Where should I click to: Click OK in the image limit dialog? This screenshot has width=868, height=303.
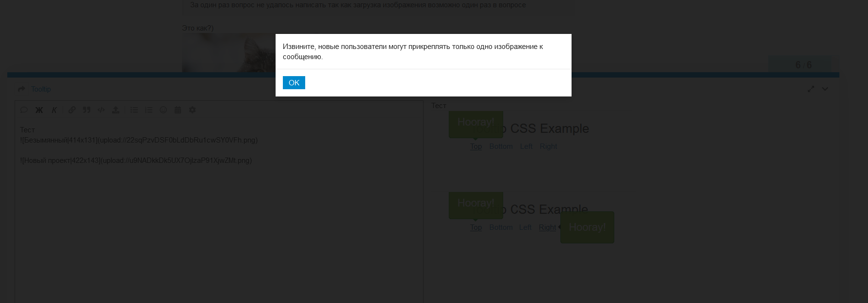click(x=294, y=83)
